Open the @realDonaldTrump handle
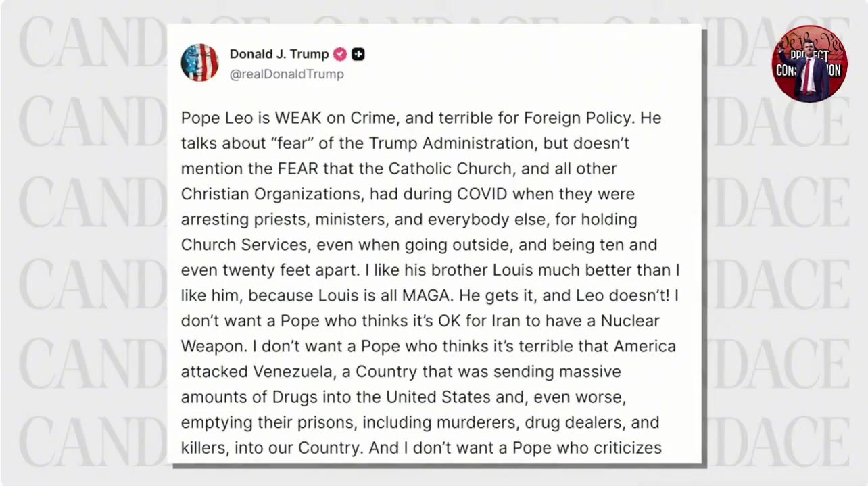 click(287, 74)
